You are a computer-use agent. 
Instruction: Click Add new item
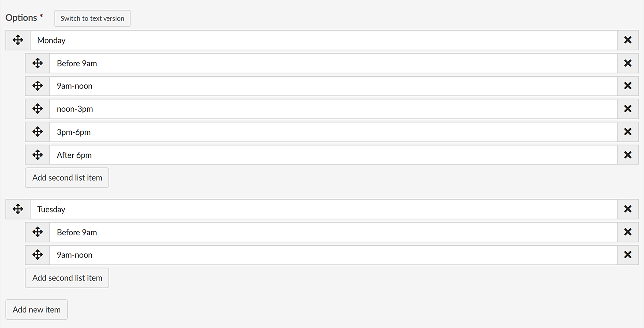point(36,309)
